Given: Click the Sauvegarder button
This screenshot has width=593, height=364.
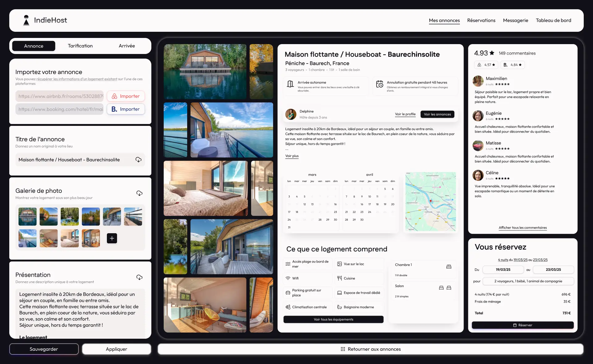Looking at the screenshot, I should tap(44, 349).
